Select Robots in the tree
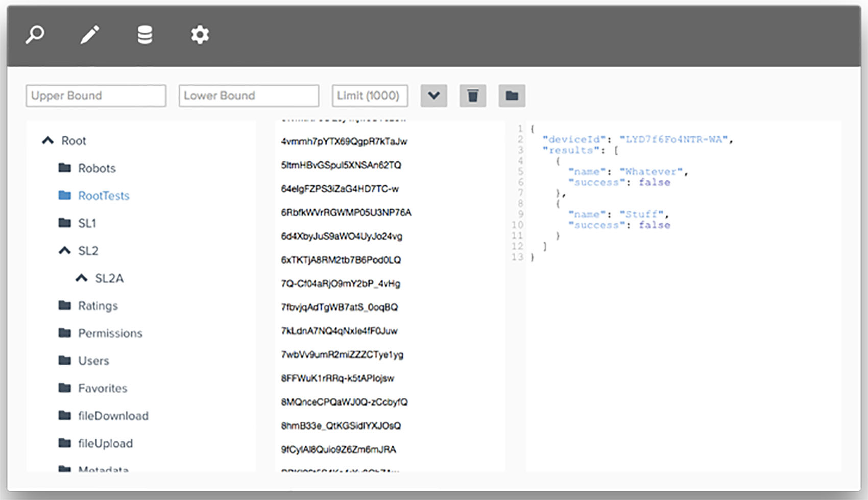This screenshot has height=500, width=868. point(97,169)
